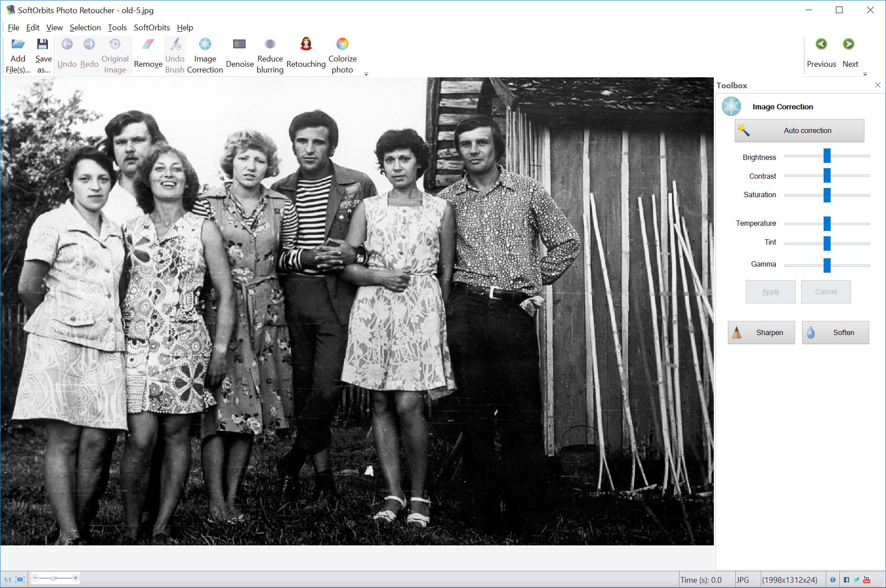Open the File menu
The width and height of the screenshot is (886, 588).
click(13, 28)
